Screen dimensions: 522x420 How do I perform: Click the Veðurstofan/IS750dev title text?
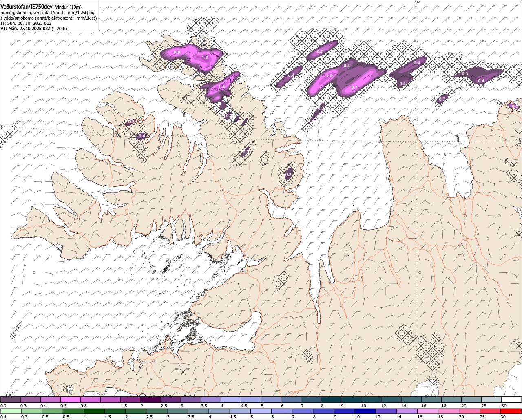click(x=27, y=7)
